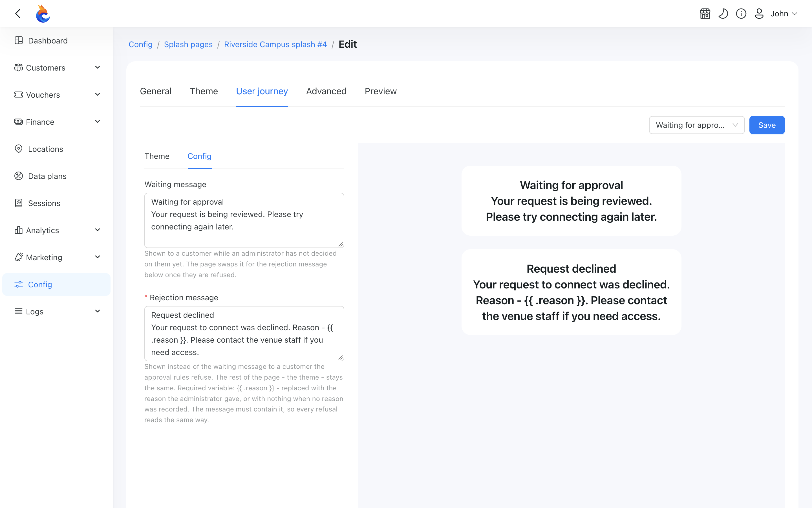Image resolution: width=812 pixels, height=508 pixels.
Task: Expand the Analytics menu chevron
Action: (x=98, y=230)
